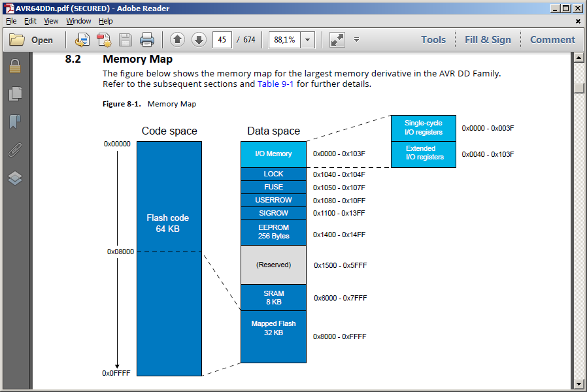Click the scrollbar up arrow
The image size is (587, 392).
[579, 57]
